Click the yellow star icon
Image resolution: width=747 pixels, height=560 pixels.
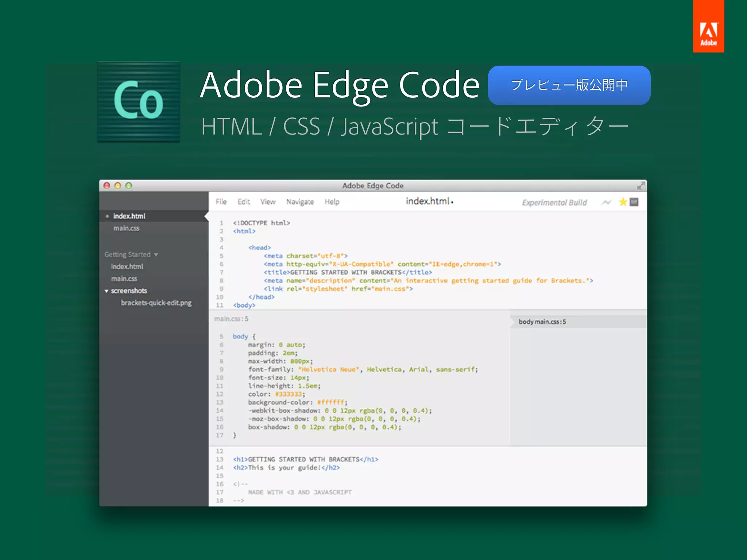tap(623, 202)
